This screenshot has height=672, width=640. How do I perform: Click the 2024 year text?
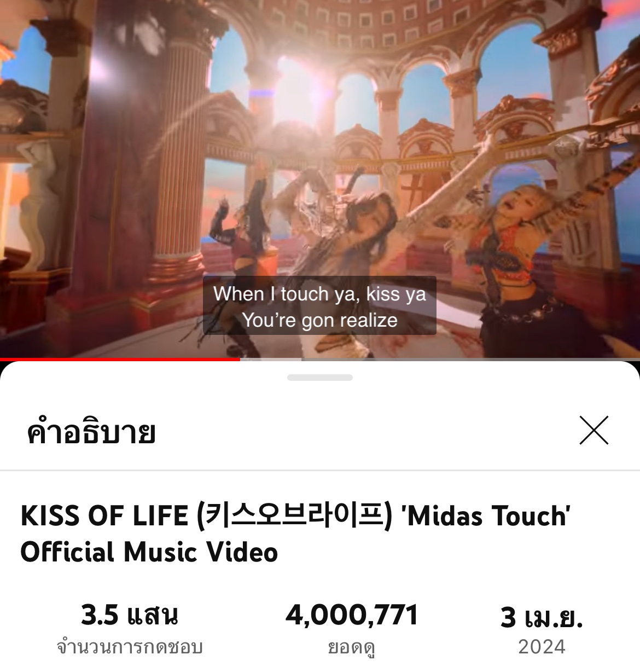click(x=542, y=647)
